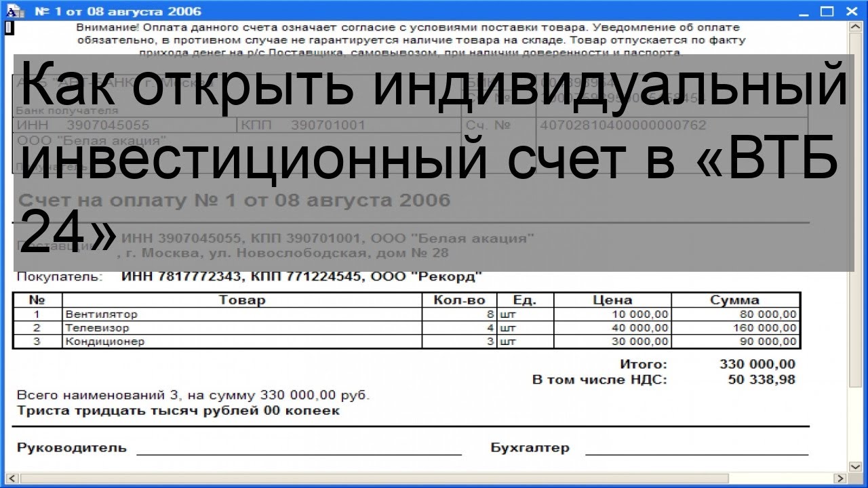Click quantity 4 in Телевизор row

[x=460, y=328]
